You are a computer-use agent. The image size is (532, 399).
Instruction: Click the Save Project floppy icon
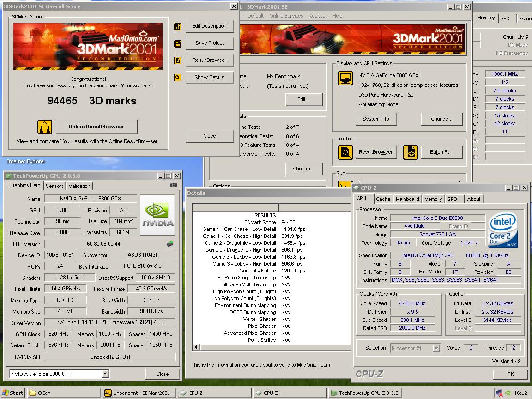click(178, 44)
